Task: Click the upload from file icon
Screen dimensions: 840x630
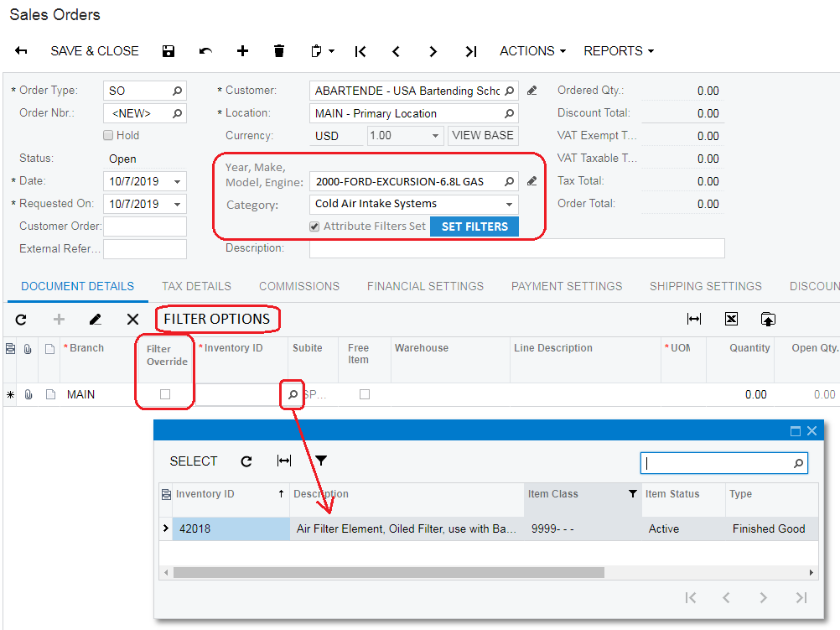Action: click(x=768, y=319)
